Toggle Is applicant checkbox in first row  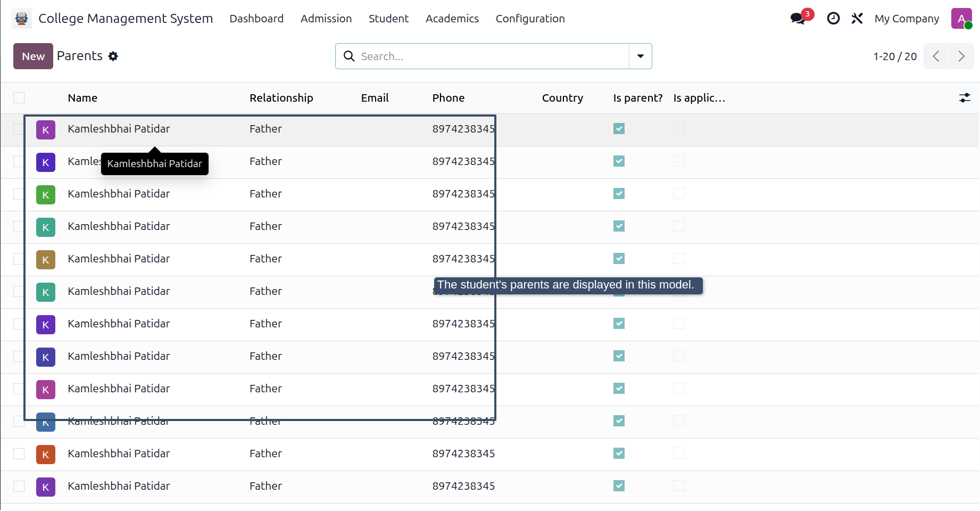point(679,129)
